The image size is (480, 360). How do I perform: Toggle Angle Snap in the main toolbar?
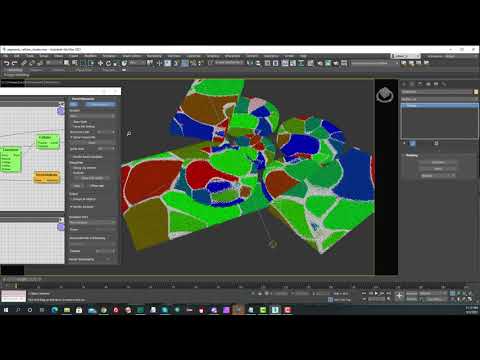(184, 63)
